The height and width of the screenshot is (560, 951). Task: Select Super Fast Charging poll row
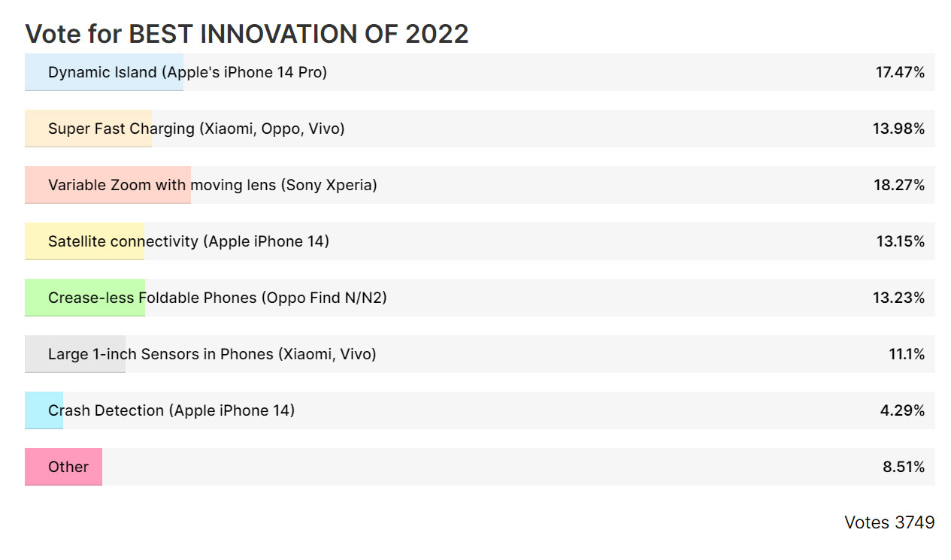pyautogui.click(x=480, y=129)
